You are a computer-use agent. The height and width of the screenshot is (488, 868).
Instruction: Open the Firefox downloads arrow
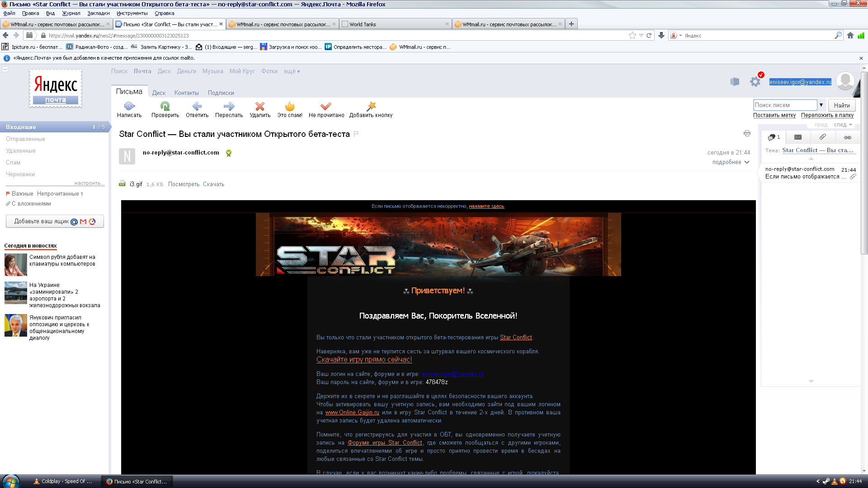tap(661, 35)
